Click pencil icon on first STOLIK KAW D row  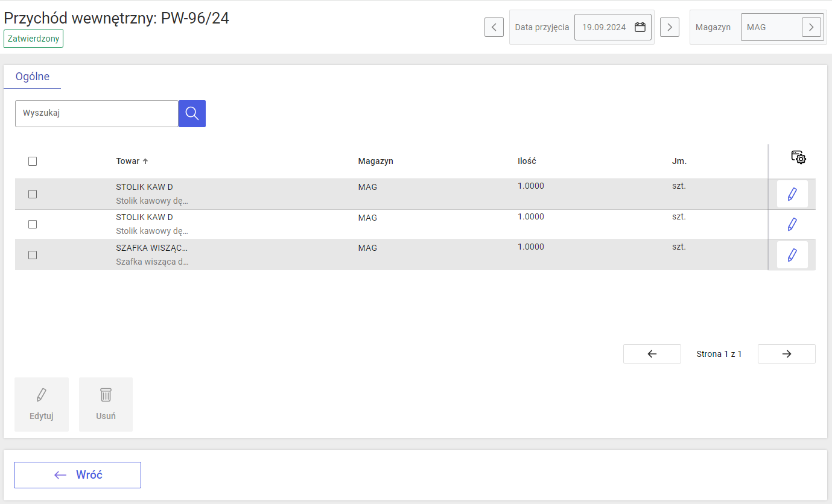click(792, 194)
